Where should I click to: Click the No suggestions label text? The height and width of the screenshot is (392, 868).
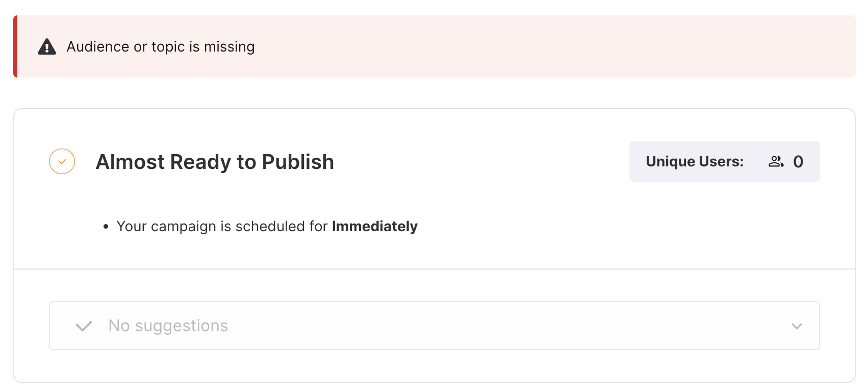click(168, 326)
